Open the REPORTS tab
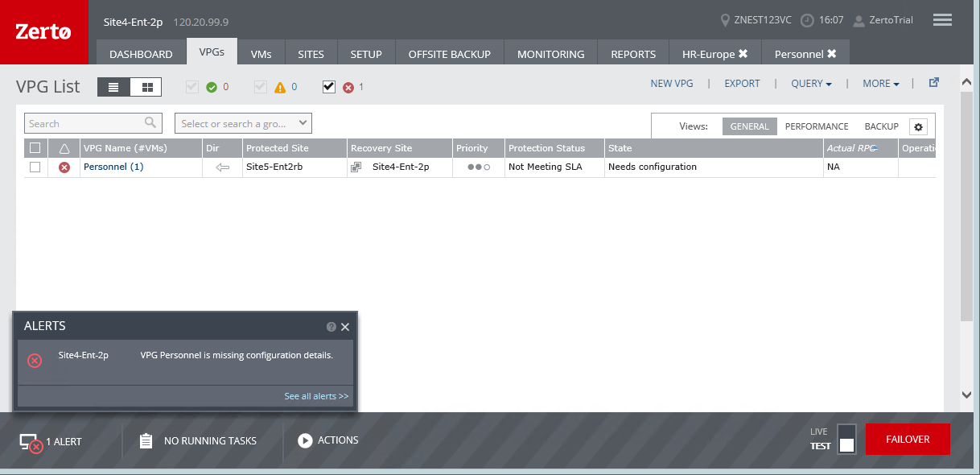The image size is (980, 475). (x=633, y=54)
